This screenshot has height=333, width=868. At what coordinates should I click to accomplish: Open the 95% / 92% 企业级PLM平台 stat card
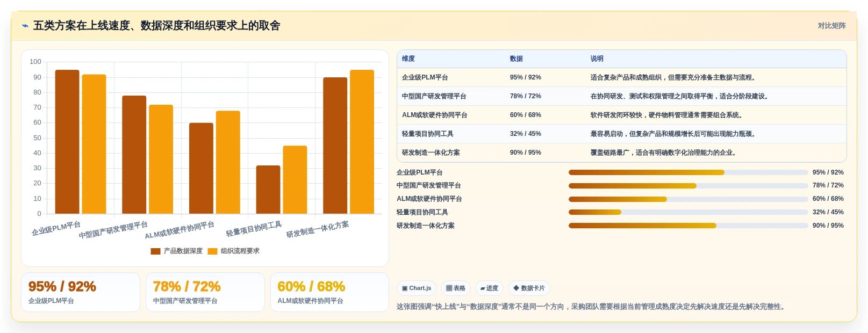coord(81,292)
